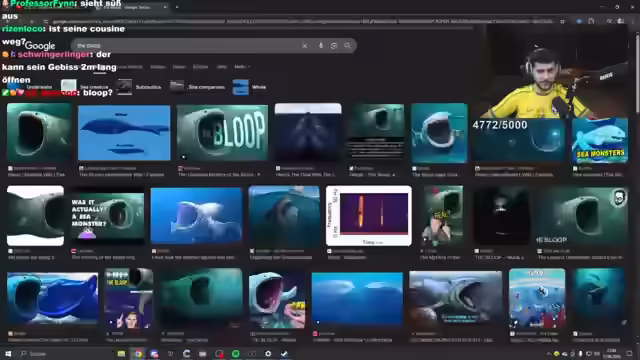Image resolution: width=640 pixels, height=360 pixels.
Task: Show hidden system tray icons
Action: click(x=548, y=353)
